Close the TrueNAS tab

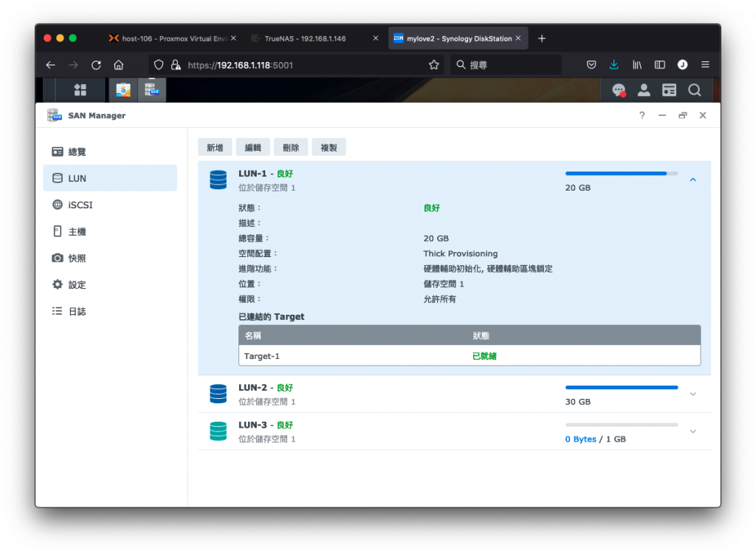click(x=376, y=38)
